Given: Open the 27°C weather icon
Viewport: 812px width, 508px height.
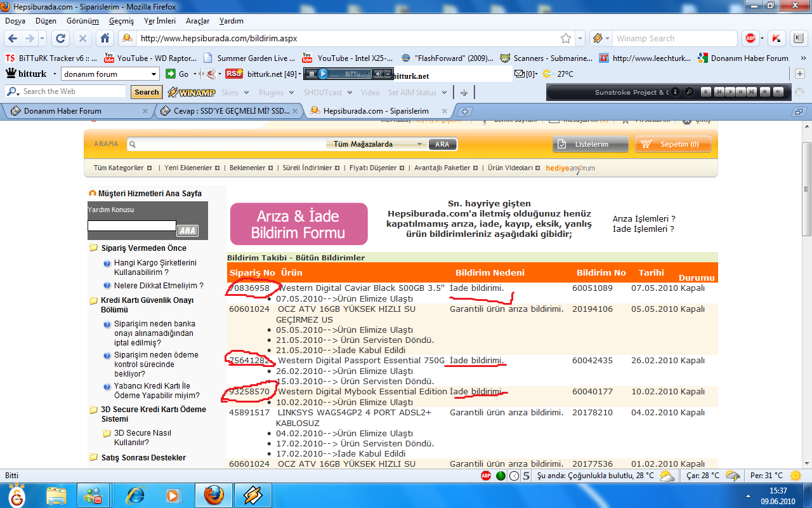Looking at the screenshot, I should pyautogui.click(x=547, y=74).
